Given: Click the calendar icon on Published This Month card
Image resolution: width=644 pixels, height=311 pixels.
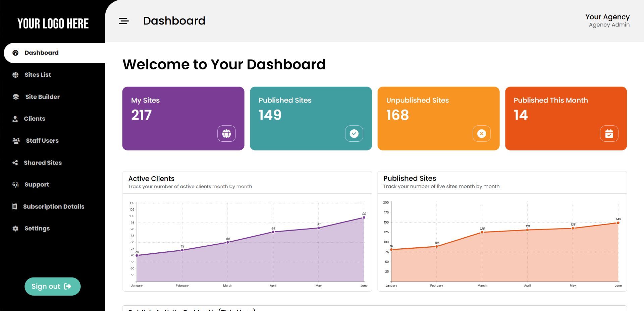Looking at the screenshot, I should pos(609,134).
